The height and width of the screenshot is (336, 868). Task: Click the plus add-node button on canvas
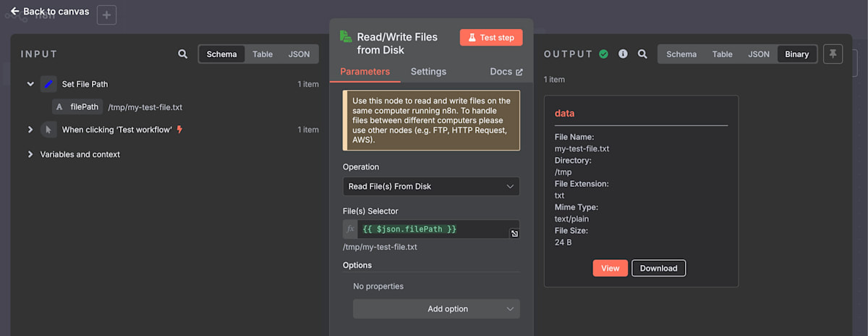pyautogui.click(x=106, y=14)
